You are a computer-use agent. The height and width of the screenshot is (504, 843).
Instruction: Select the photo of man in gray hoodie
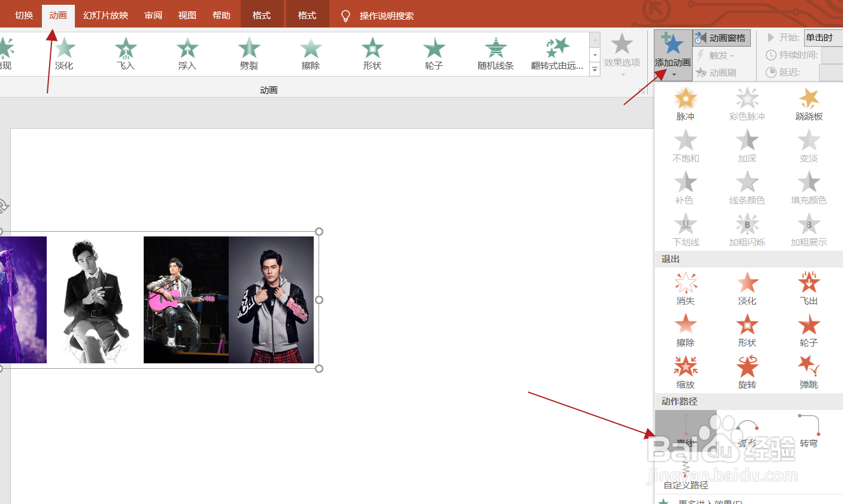271,300
